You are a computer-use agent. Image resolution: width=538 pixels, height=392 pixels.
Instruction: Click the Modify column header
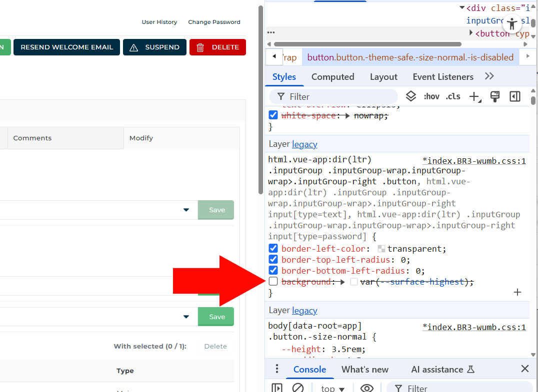tap(181, 138)
